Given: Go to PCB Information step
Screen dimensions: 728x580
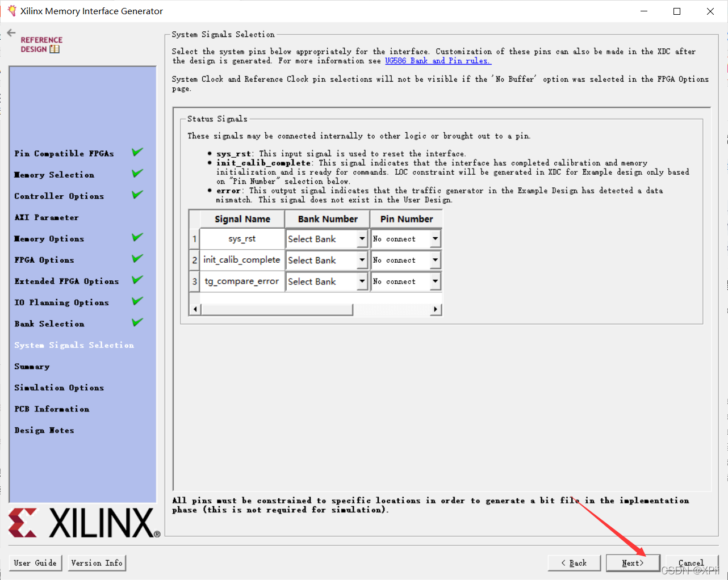Looking at the screenshot, I should tap(52, 409).
